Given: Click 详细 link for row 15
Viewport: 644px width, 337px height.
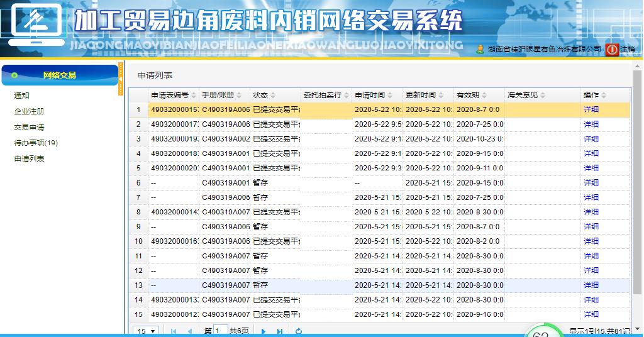Looking at the screenshot, I should (591, 314).
